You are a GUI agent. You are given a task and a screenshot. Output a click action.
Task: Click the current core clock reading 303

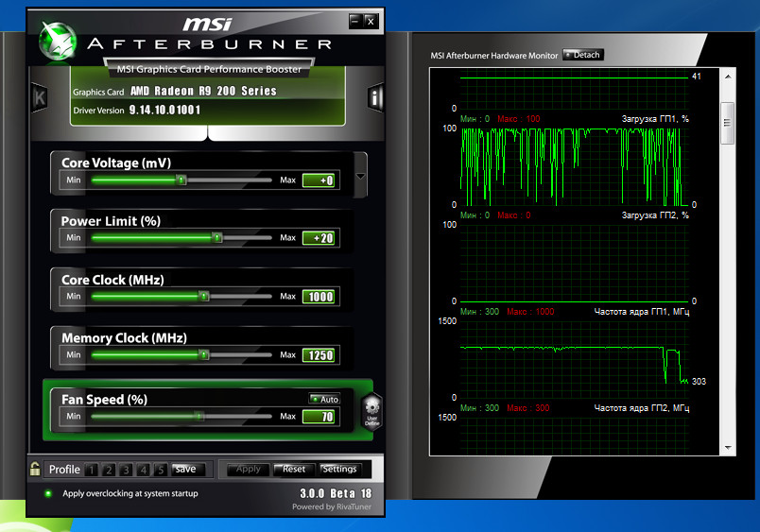(699, 382)
